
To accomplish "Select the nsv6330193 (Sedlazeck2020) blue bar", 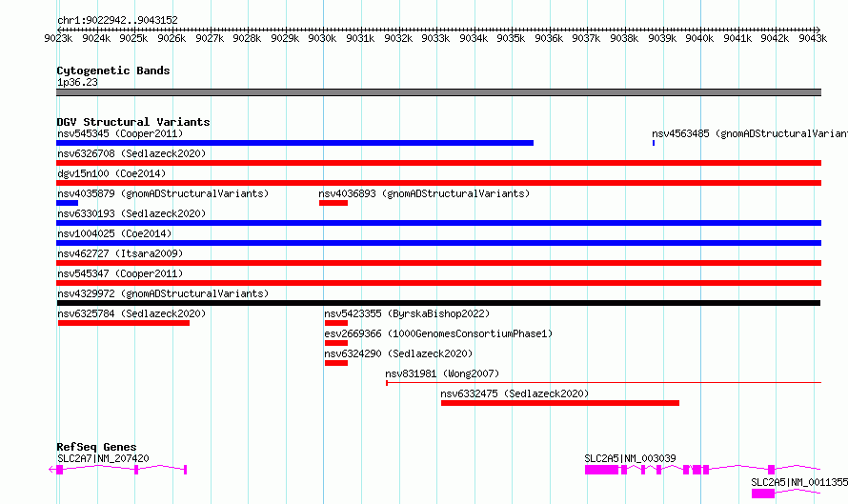I will tap(438, 223).
